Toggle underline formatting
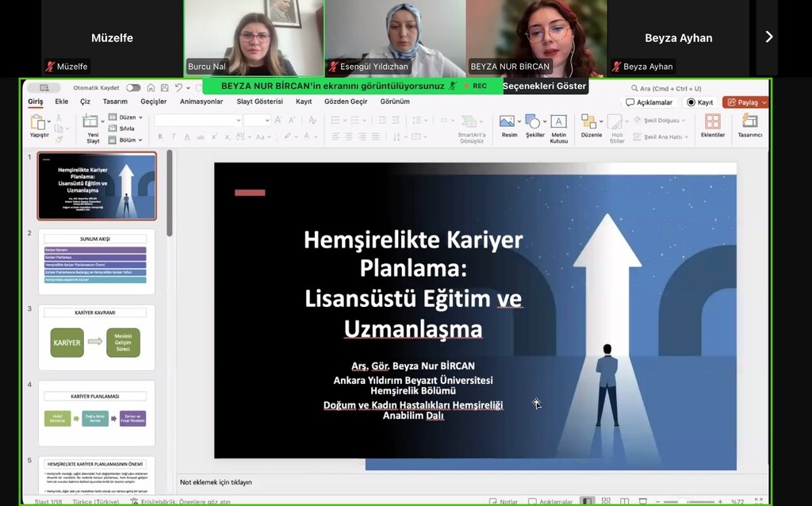The image size is (812, 506). pyautogui.click(x=187, y=136)
